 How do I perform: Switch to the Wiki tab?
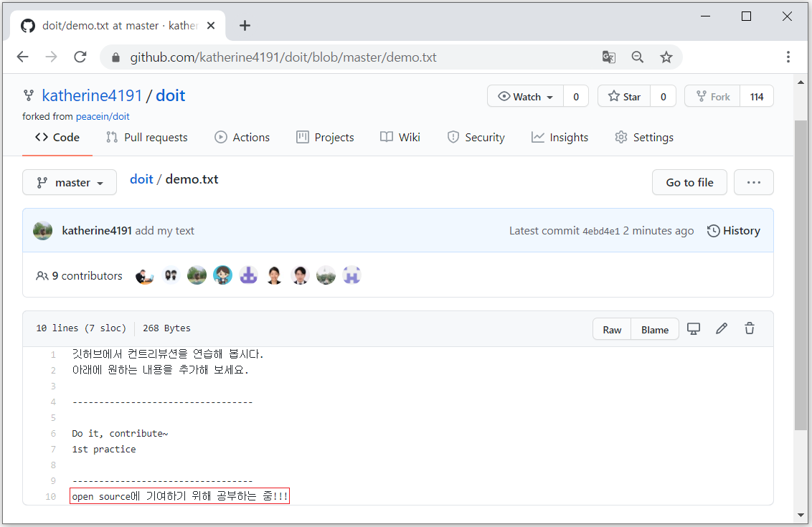coord(400,138)
